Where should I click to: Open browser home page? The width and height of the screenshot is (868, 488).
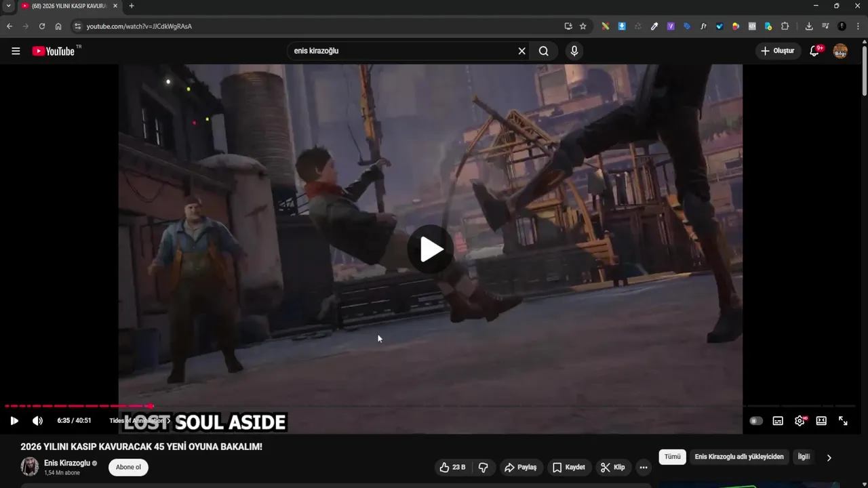(x=58, y=26)
